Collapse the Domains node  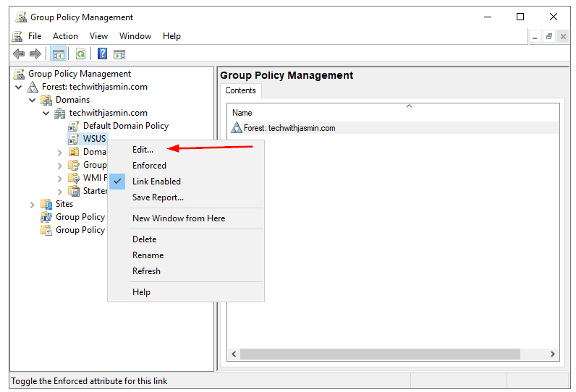pos(33,100)
